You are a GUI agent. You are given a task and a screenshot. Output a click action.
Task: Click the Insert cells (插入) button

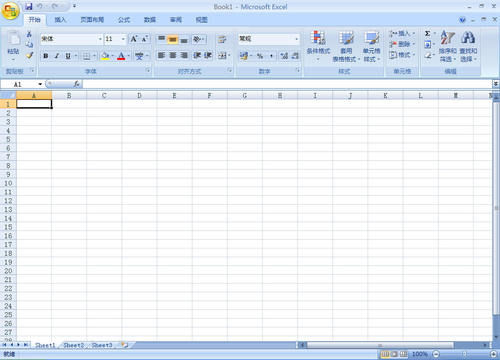click(402, 34)
